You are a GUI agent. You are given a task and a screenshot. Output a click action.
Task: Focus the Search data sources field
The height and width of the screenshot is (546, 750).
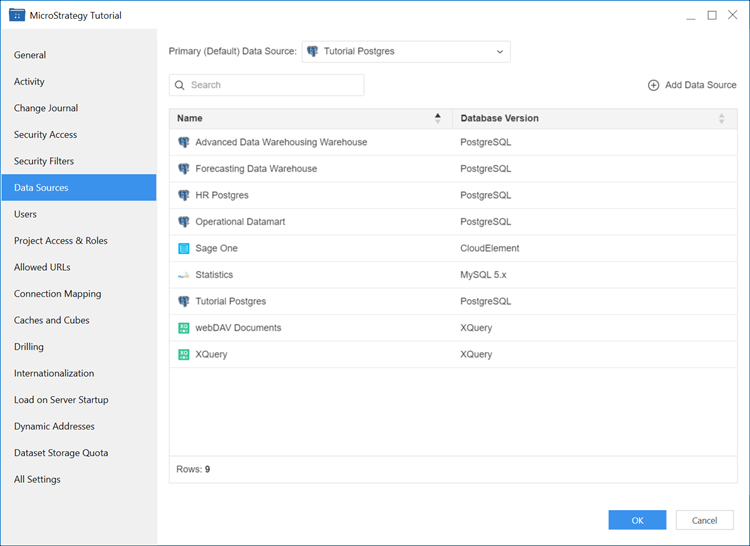272,85
